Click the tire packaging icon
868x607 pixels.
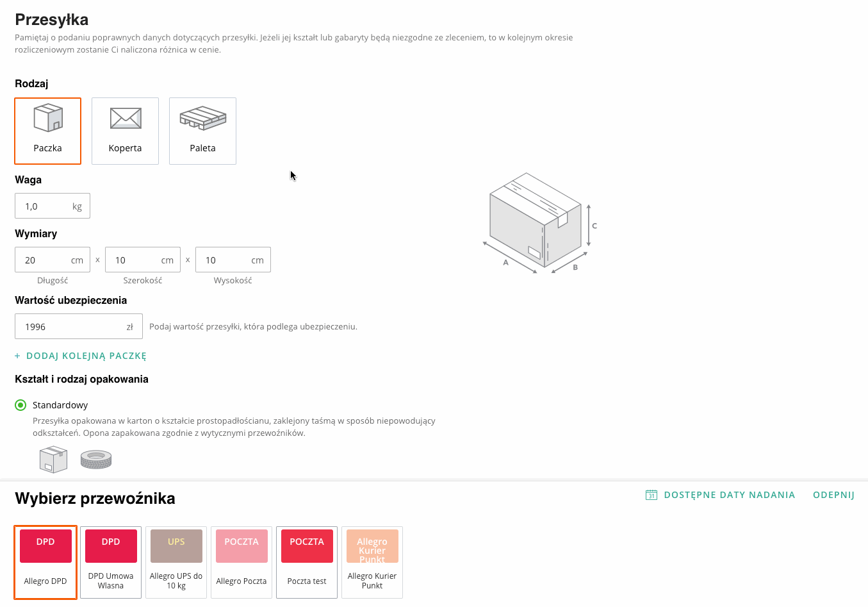(96, 459)
